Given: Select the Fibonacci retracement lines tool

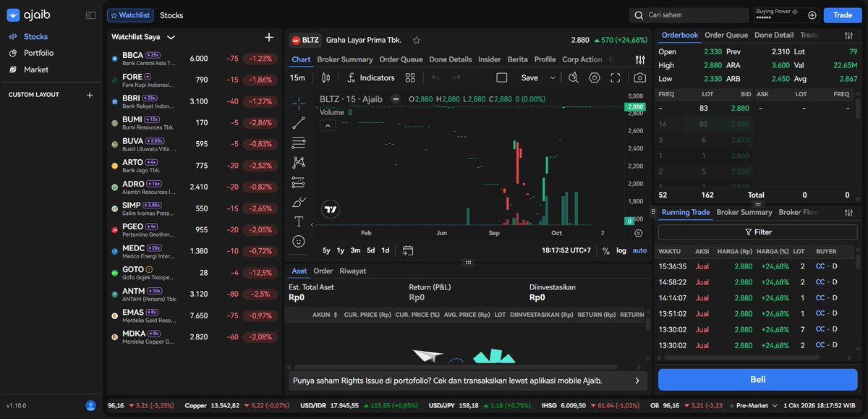Looking at the screenshot, I should 299,143.
